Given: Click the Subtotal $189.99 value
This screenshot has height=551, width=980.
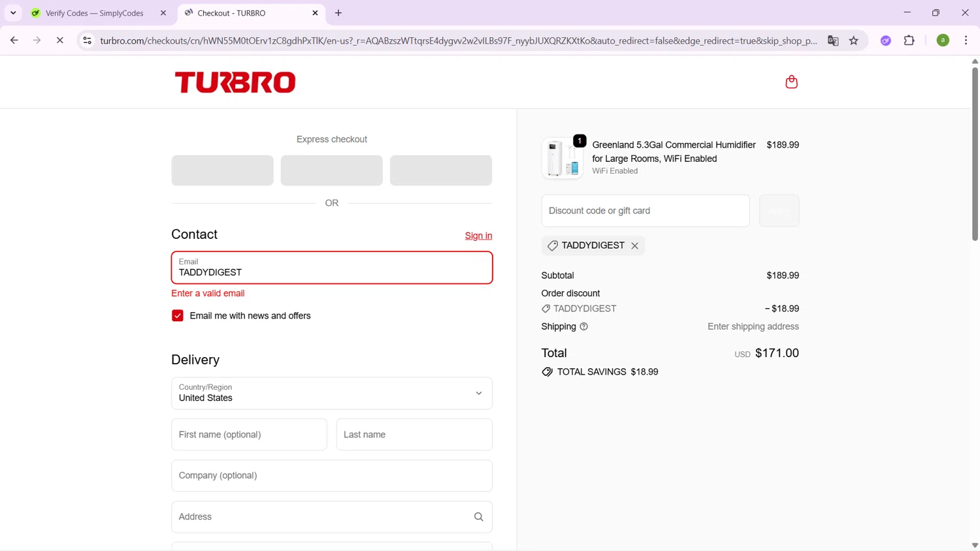Looking at the screenshot, I should pyautogui.click(x=783, y=275).
